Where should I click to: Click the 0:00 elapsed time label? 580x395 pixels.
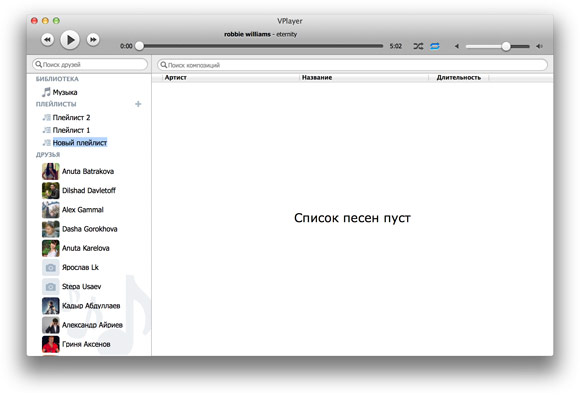[x=126, y=46]
